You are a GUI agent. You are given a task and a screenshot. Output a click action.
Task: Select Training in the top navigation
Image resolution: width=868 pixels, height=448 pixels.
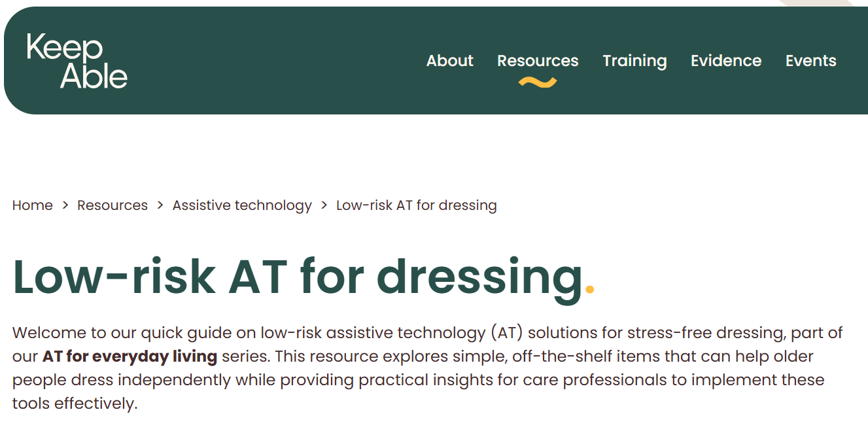click(x=634, y=60)
